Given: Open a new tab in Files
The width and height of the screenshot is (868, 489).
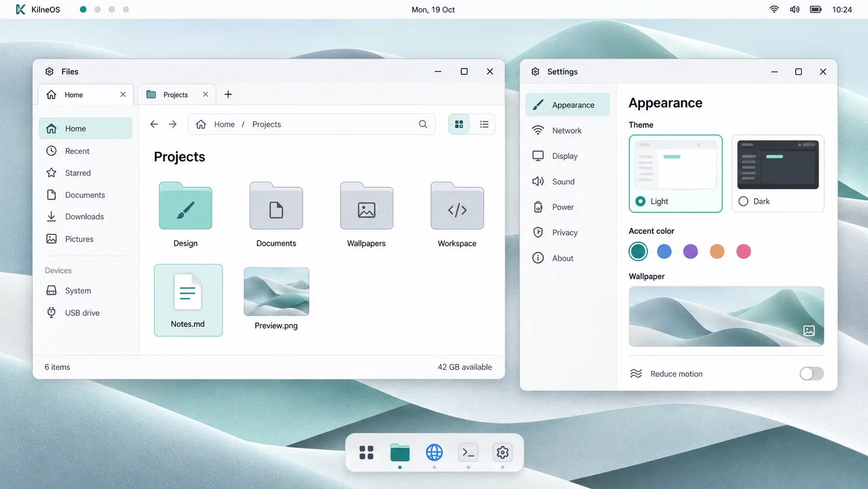Looking at the screenshot, I should 228,94.
